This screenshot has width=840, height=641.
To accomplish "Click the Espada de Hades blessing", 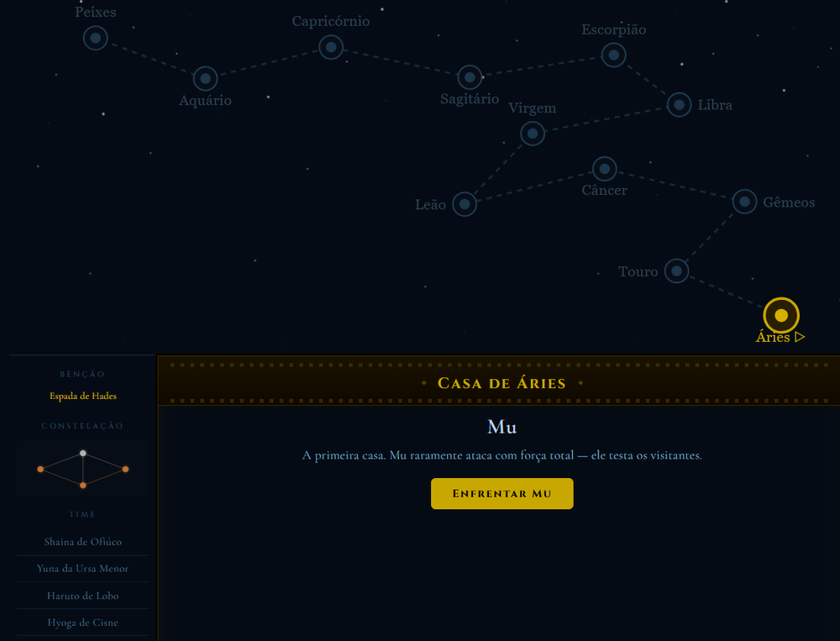I will coord(83,396).
